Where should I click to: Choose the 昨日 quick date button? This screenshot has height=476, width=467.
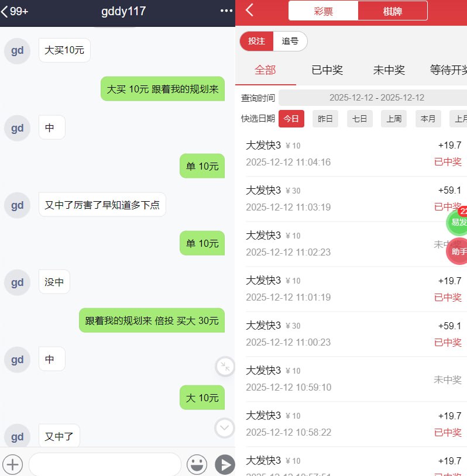click(x=325, y=119)
